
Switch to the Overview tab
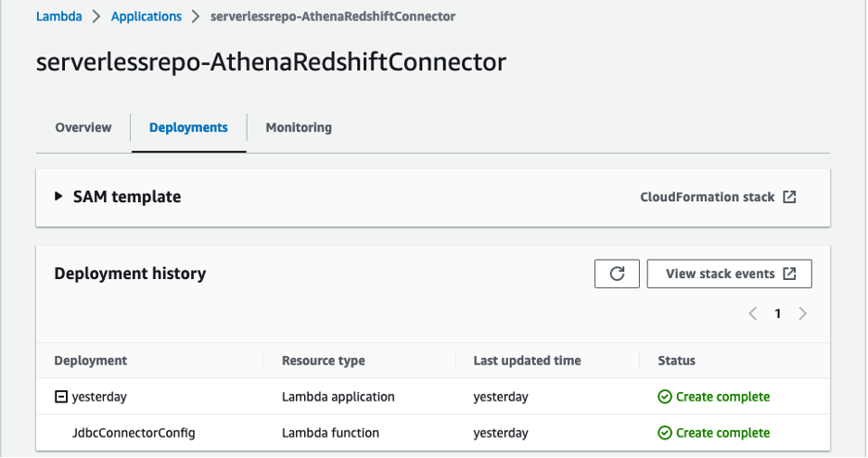83,128
